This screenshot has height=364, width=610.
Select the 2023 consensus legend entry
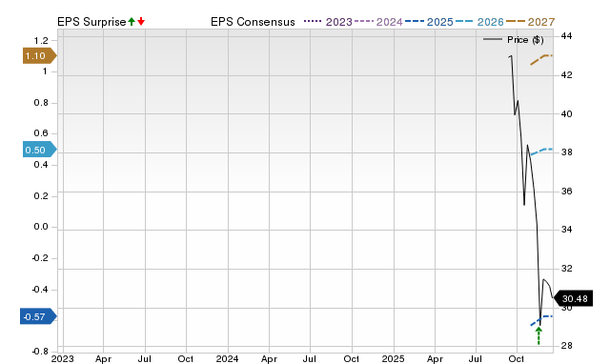(328, 22)
